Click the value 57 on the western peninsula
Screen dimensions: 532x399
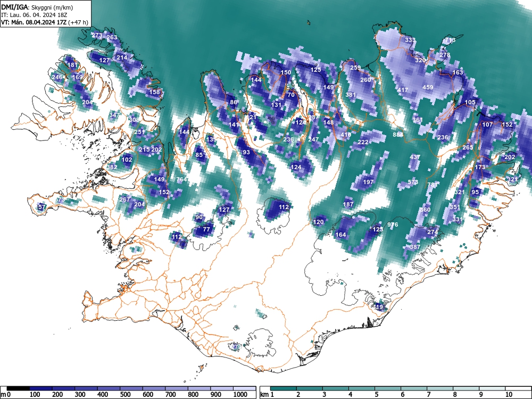click(x=41, y=206)
